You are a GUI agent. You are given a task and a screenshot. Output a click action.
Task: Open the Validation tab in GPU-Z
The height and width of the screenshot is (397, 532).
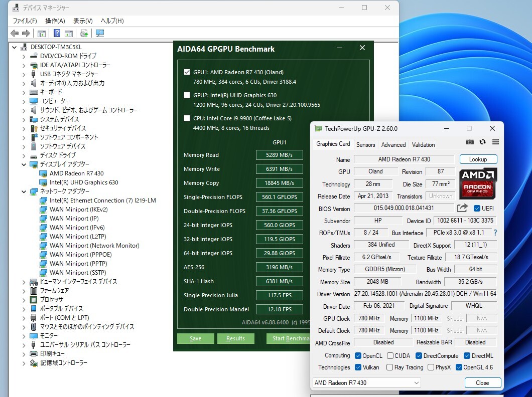423,145
